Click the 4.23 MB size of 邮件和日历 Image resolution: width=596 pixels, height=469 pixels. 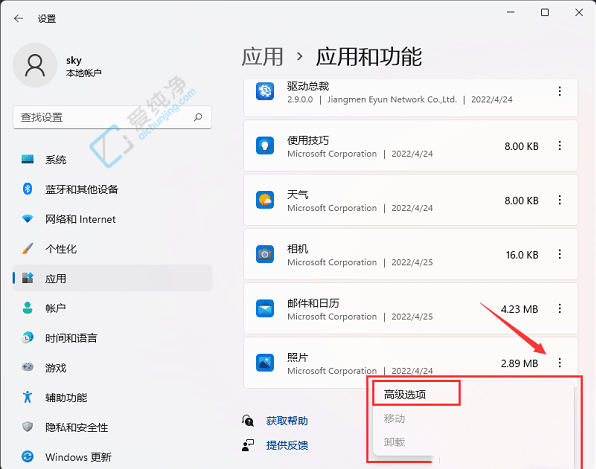point(519,309)
